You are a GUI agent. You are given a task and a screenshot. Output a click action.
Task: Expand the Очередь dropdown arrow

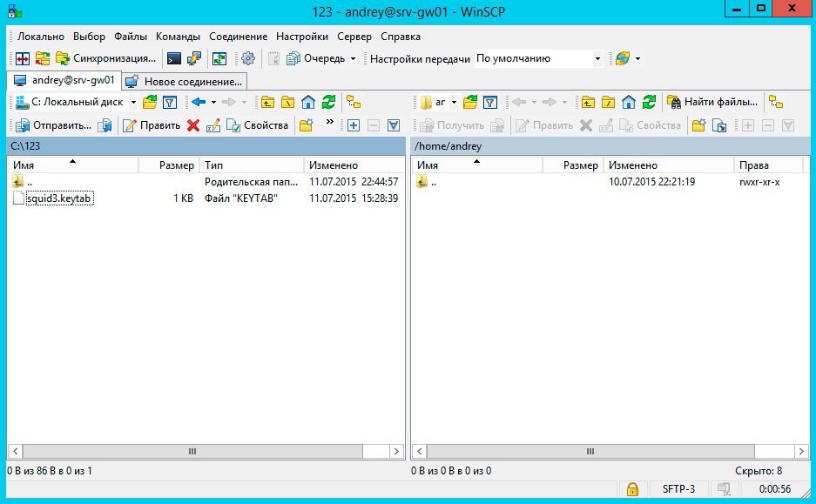pyautogui.click(x=353, y=59)
